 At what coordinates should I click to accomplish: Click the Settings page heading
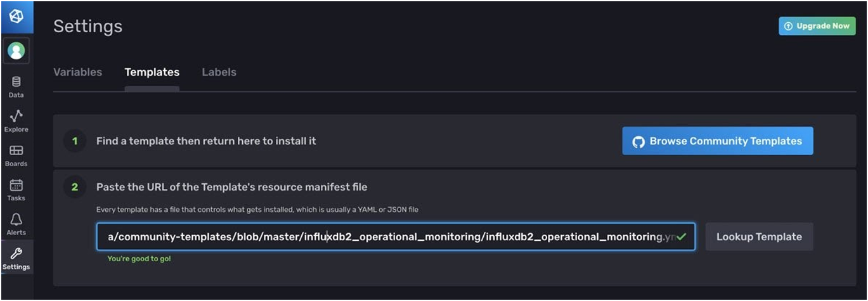coord(87,27)
